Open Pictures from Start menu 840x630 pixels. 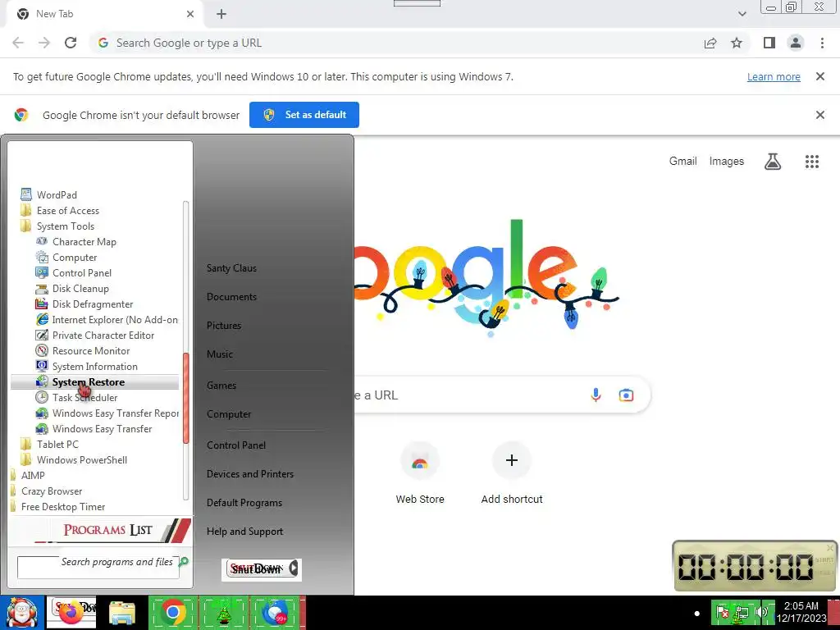[224, 325]
